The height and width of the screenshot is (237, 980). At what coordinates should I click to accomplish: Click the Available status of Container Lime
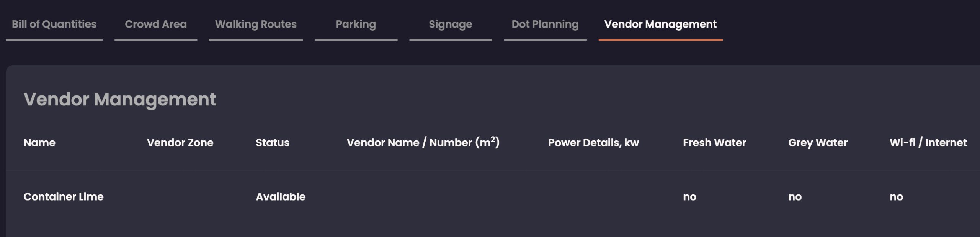281,197
